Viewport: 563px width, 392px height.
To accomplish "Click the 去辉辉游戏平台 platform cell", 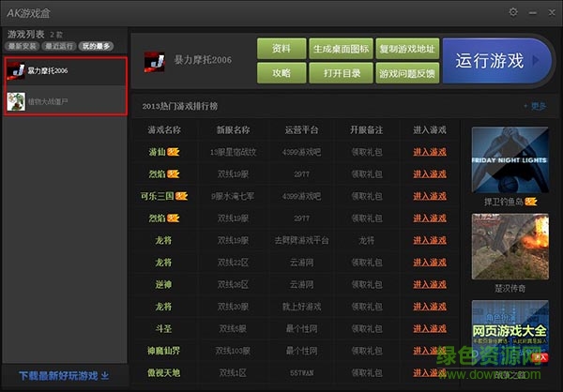I will [301, 240].
